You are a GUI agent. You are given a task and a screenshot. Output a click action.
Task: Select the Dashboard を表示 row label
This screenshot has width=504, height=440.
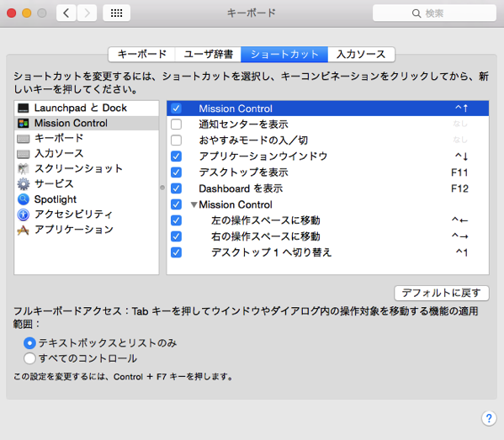[241, 188]
